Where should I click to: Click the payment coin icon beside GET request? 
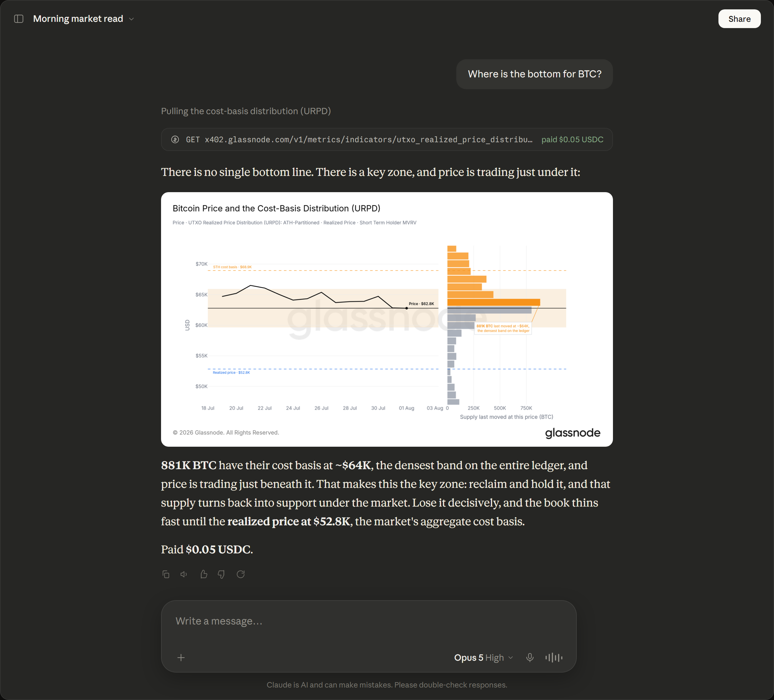175,139
